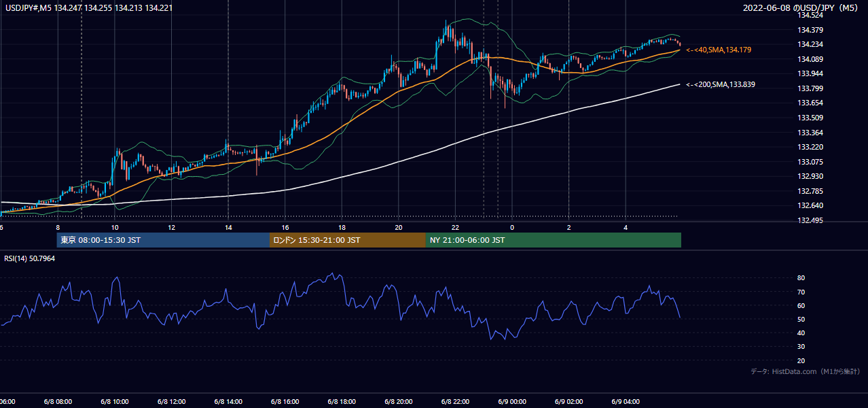Click hour label 20 on chart time axis

coord(399,227)
